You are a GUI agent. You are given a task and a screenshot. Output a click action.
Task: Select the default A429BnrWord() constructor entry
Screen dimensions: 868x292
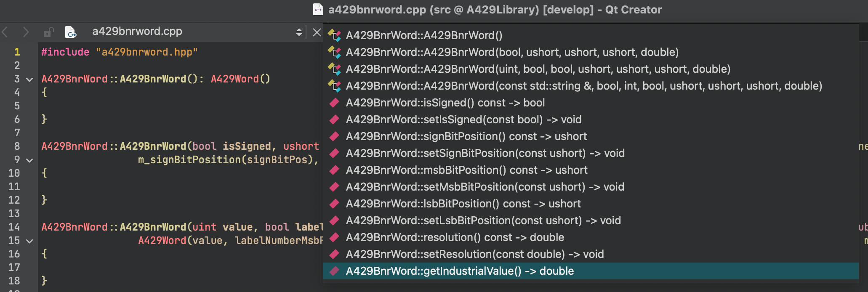[x=424, y=35]
